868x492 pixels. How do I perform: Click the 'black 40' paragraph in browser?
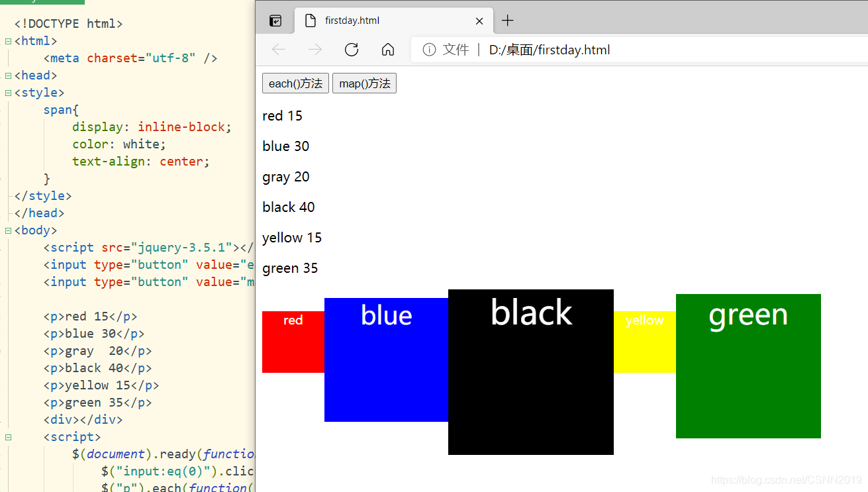[288, 207]
